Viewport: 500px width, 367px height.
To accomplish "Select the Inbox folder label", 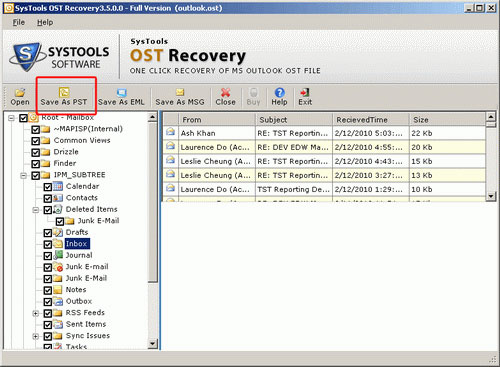I will 77,244.
